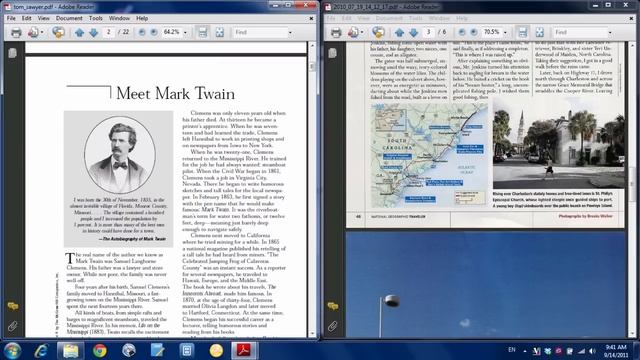The width and height of the screenshot is (640, 360).
Task: Click scroll down arrow in tom_sawyer window
Action: click(312, 334)
